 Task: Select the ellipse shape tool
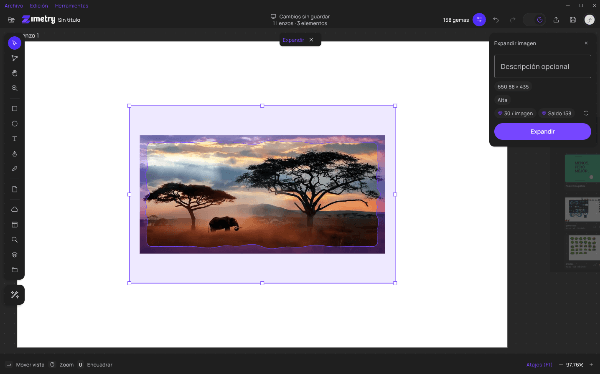pyautogui.click(x=15, y=124)
